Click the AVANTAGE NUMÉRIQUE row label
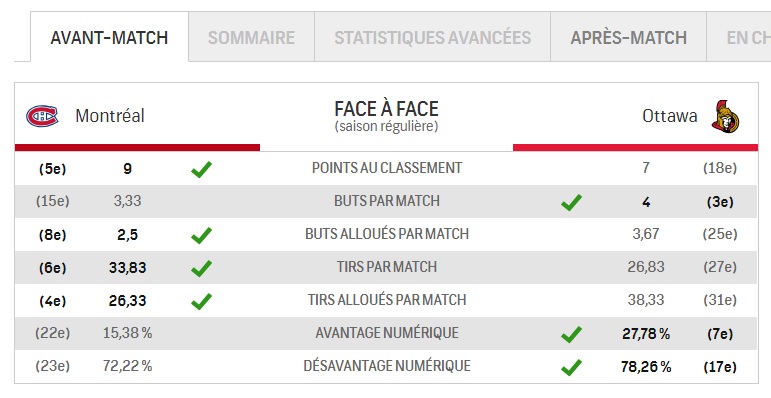The image size is (771, 398). (387, 333)
